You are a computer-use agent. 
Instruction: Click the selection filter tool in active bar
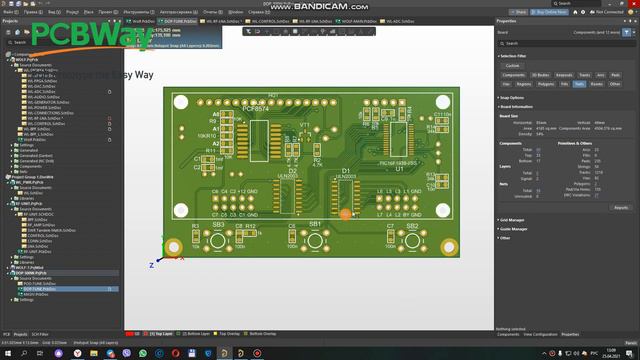249,31
